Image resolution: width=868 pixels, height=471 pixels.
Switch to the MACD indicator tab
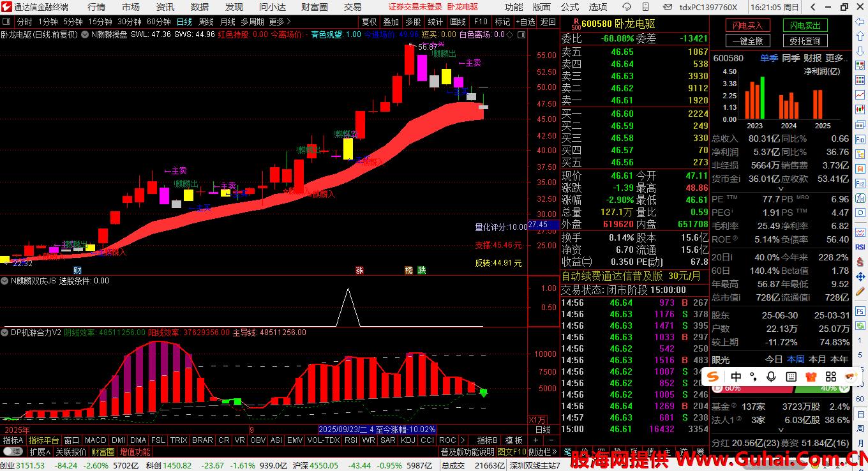pos(95,440)
